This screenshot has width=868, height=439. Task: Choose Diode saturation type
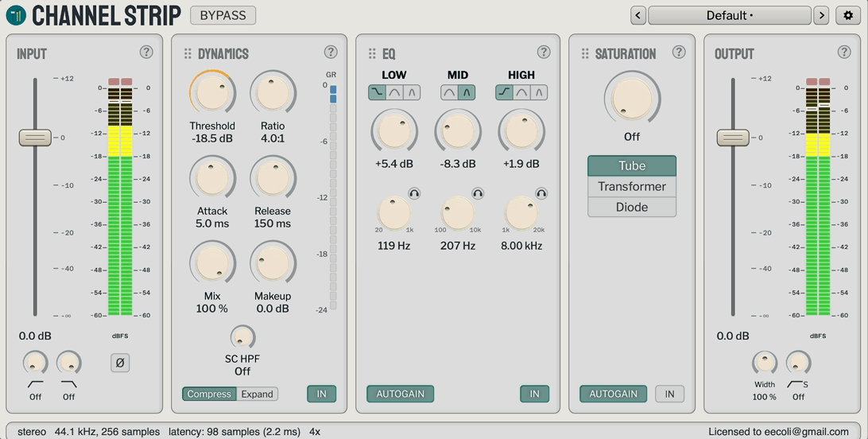point(632,207)
